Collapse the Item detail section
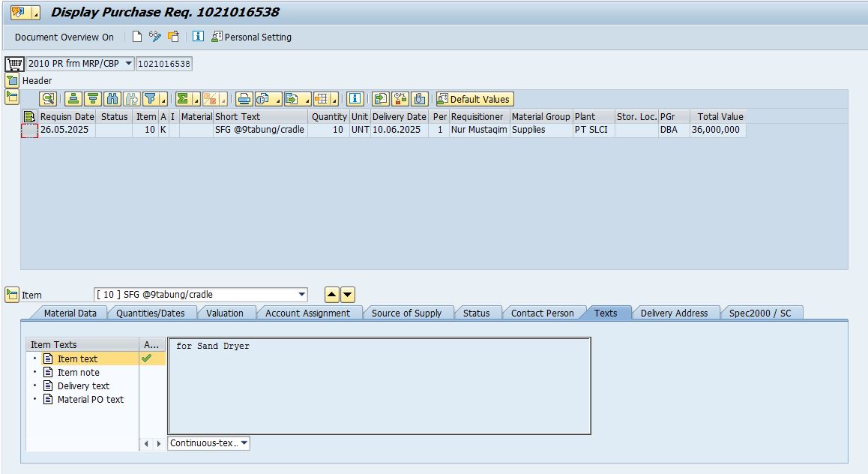The image size is (868, 474). [12, 295]
